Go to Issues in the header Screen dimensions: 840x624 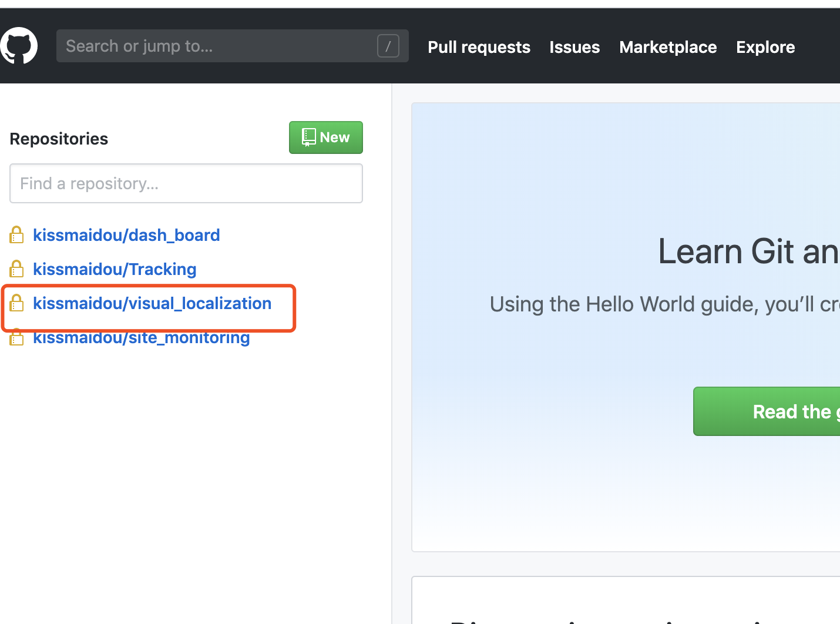574,47
